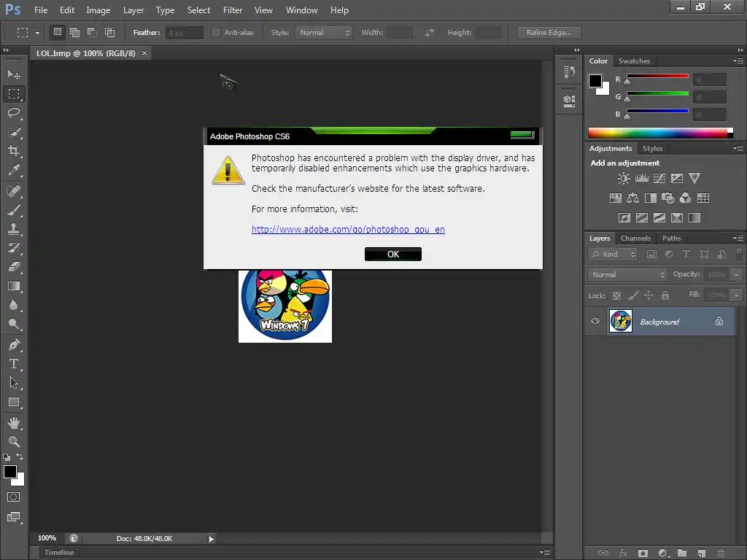Open the Fill slider dropdown
This screenshot has width=747, height=560.
(x=737, y=295)
